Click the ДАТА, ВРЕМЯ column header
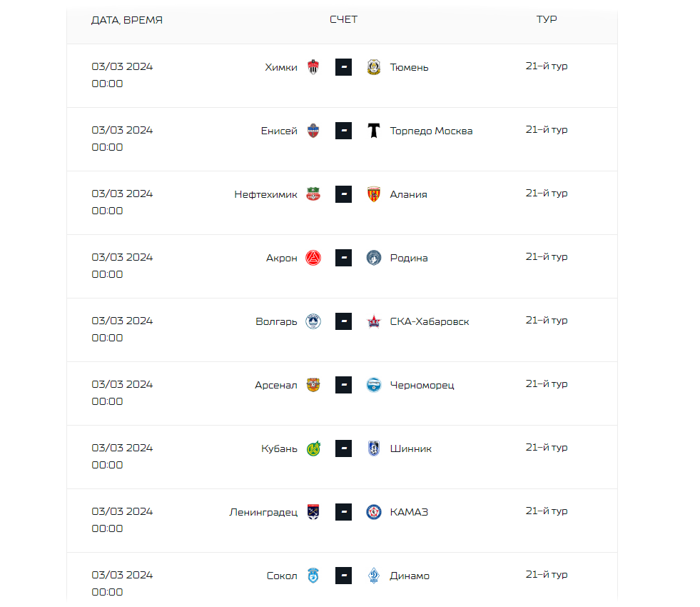The image size is (700, 607). (127, 20)
